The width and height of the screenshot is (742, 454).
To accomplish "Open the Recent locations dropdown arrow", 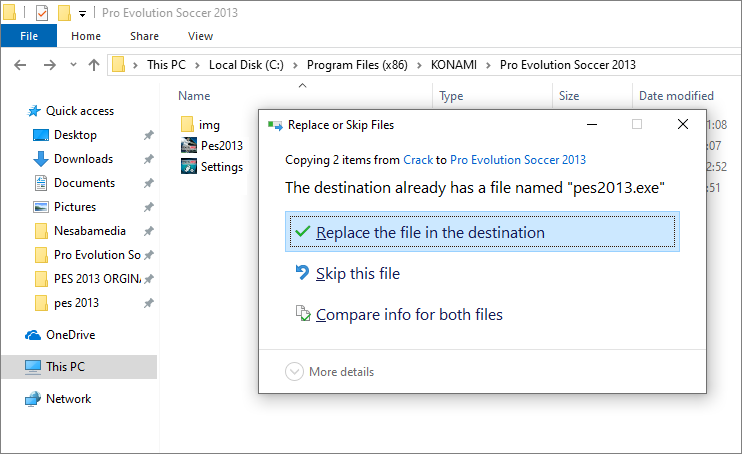I will [73, 64].
